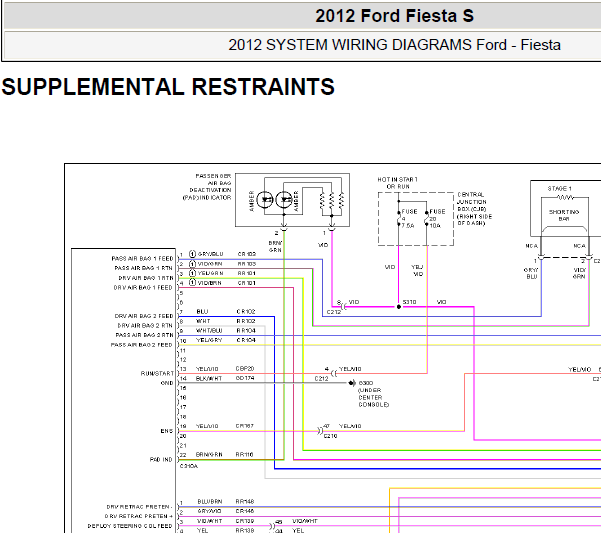Click the DRV AIR BAG 1 FEED label
Screen dimensions: 601x533
[143, 287]
